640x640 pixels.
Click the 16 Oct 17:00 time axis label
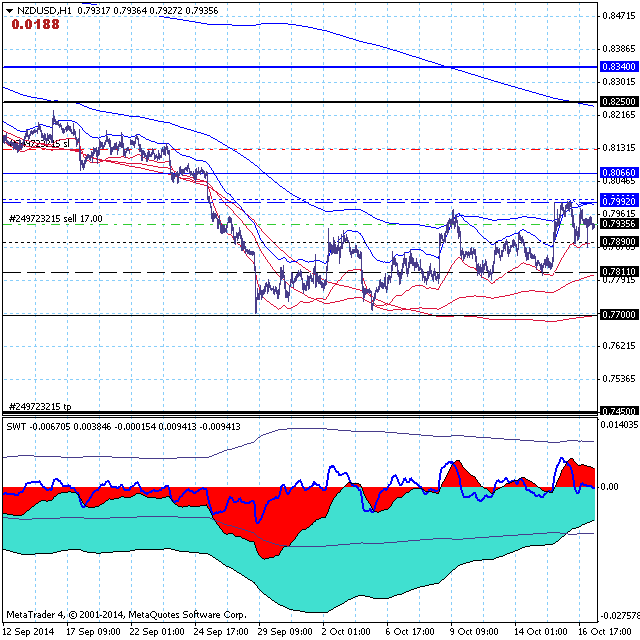click(x=605, y=632)
